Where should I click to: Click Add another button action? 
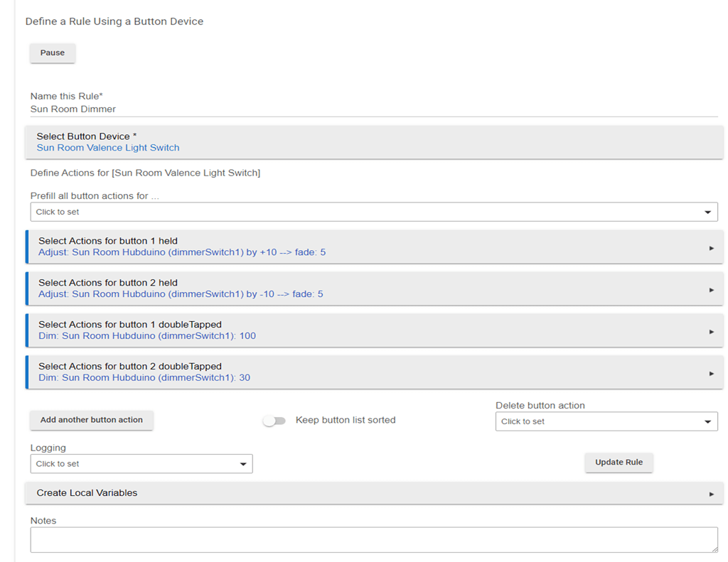pos(91,420)
